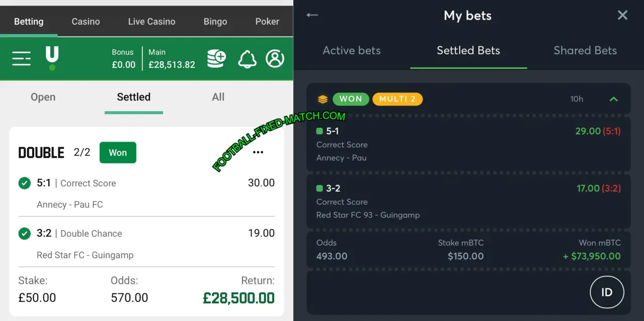This screenshot has height=321, width=644.
Task: Click the green check beside 3:2
Action: [x=24, y=234]
